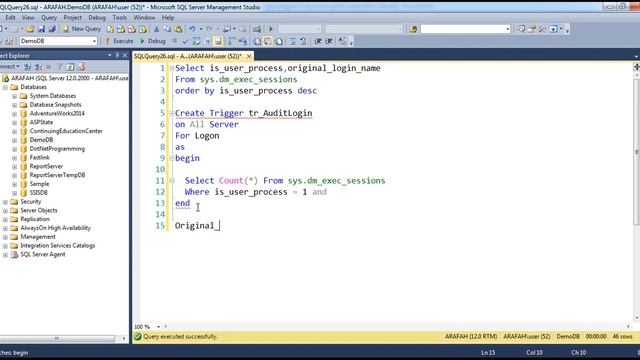Open the View menu
The width and height of the screenshot is (640, 360).
(x=28, y=18)
